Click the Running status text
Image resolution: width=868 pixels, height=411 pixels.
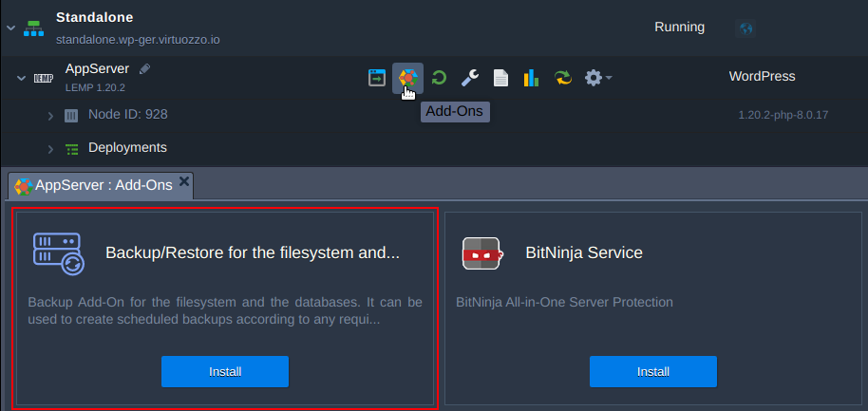pos(679,28)
